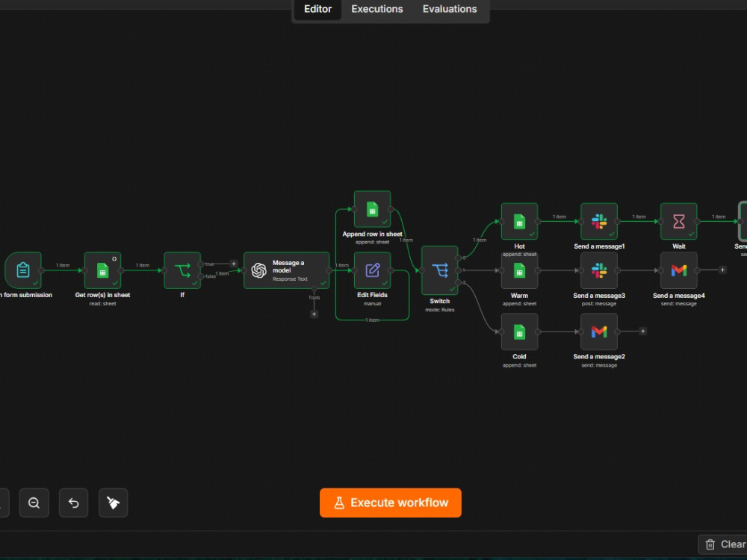The width and height of the screenshot is (747, 560).
Task: Click the 'Edit Fields' node label
Action: point(372,295)
